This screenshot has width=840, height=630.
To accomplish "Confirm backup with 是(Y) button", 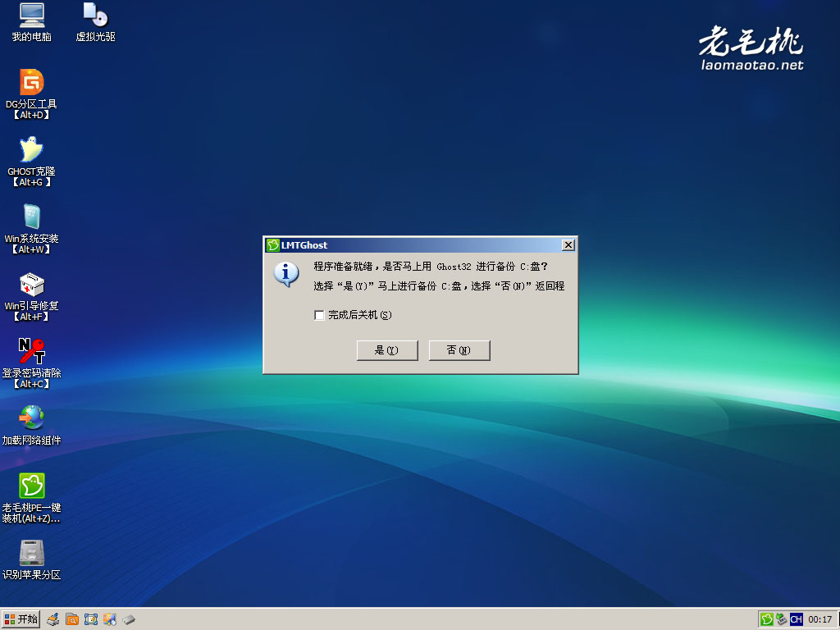I will pos(387,350).
